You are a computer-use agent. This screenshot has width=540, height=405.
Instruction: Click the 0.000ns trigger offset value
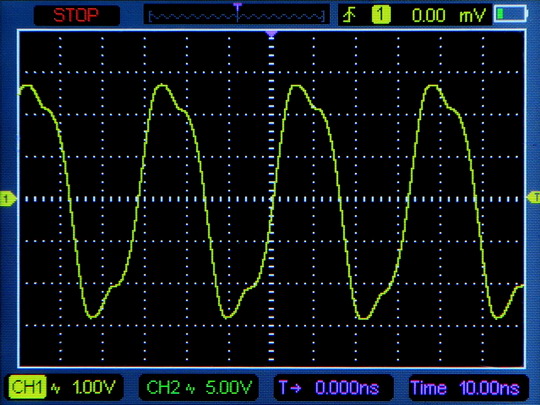[x=347, y=388]
